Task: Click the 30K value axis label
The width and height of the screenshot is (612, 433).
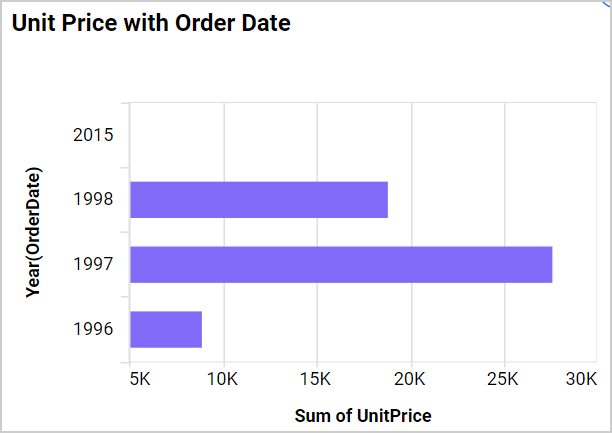Action: pyautogui.click(x=580, y=380)
